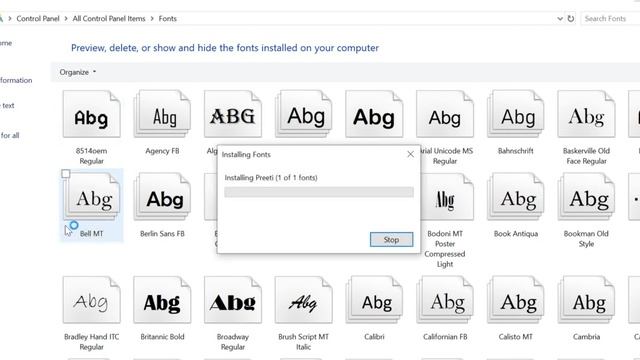Screen dimensions: 640x360
Task: Click the Bahnschrift font name text
Action: [x=516, y=151]
